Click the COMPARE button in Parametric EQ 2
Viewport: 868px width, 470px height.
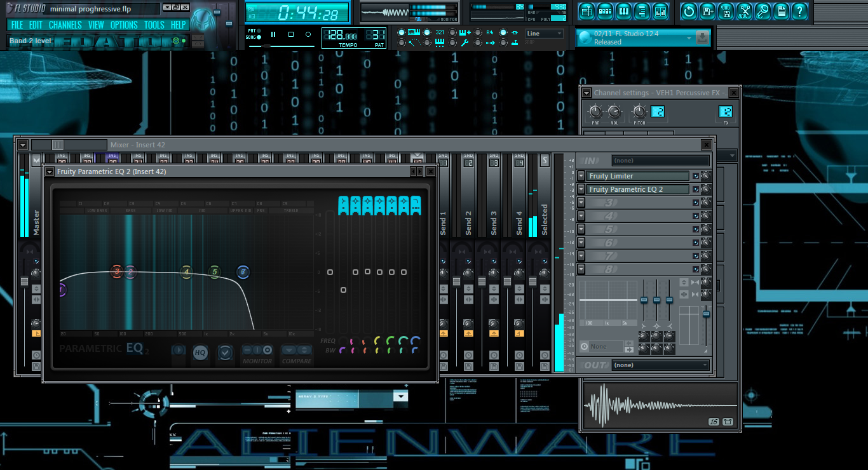(x=297, y=351)
